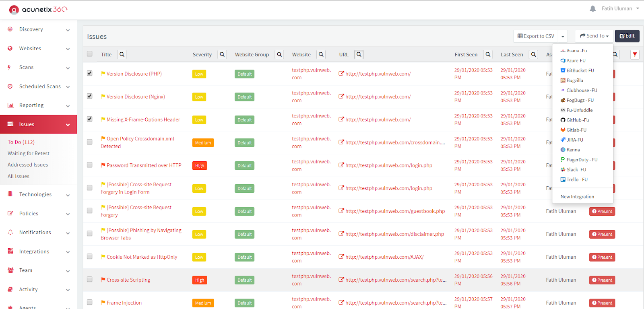Open the Fatih Uluman user menu
This screenshot has height=309, width=644.
[x=620, y=8]
